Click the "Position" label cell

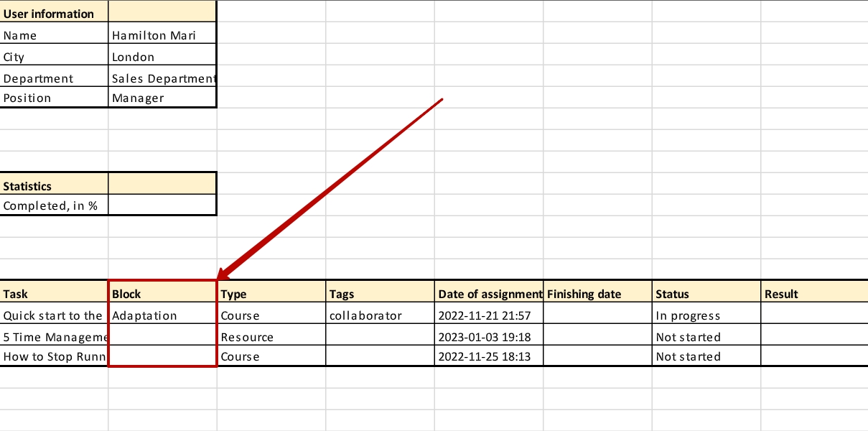click(x=54, y=98)
